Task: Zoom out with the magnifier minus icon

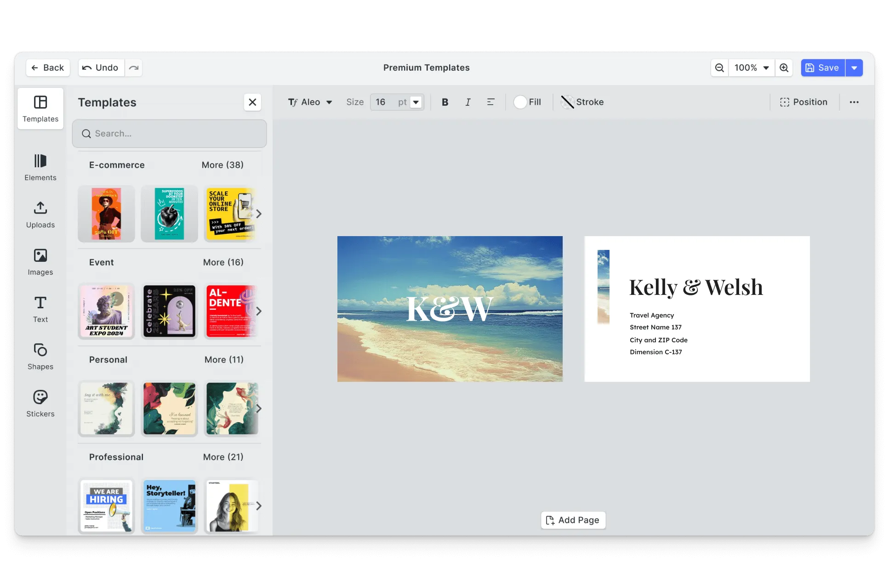Action: (x=719, y=68)
